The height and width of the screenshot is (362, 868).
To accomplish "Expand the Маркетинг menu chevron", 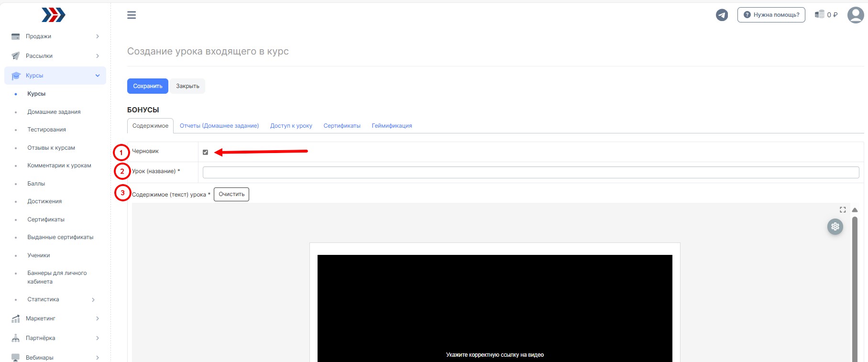I will click(x=98, y=318).
